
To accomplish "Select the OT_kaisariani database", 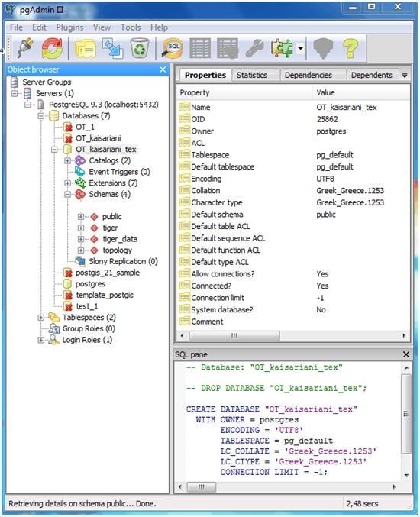I will (99, 138).
